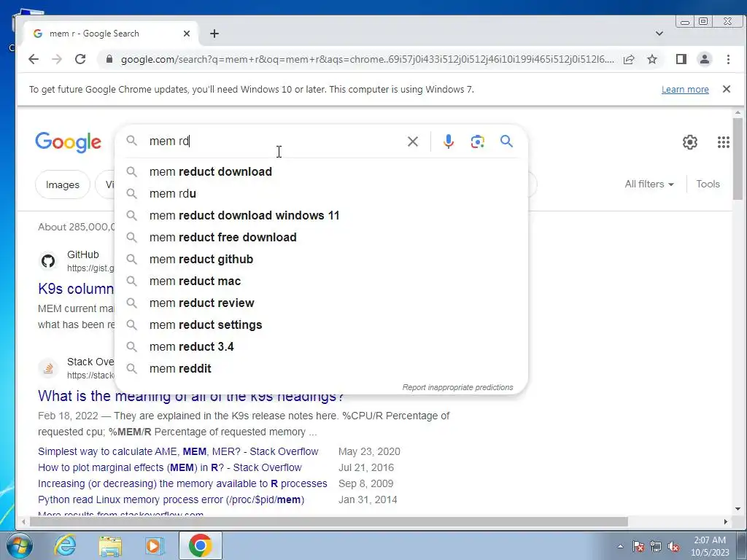Viewport: 747px width, 560px height.
Task: Open 'How to plot marginal effects (MEM) in R?'
Action: 169,467
